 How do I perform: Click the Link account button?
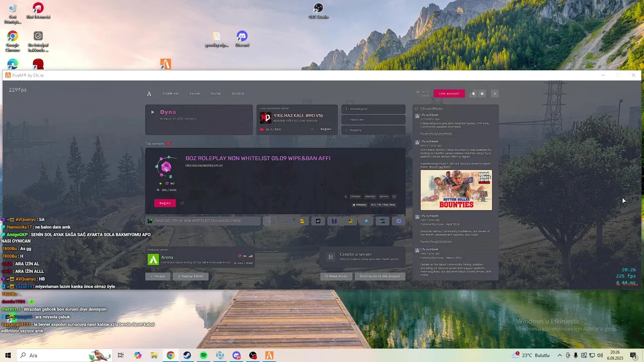coord(449,94)
